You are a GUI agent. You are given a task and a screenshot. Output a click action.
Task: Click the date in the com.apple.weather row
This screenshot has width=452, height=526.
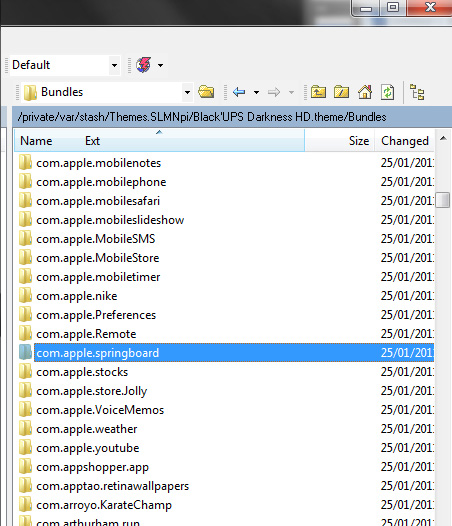click(x=407, y=429)
